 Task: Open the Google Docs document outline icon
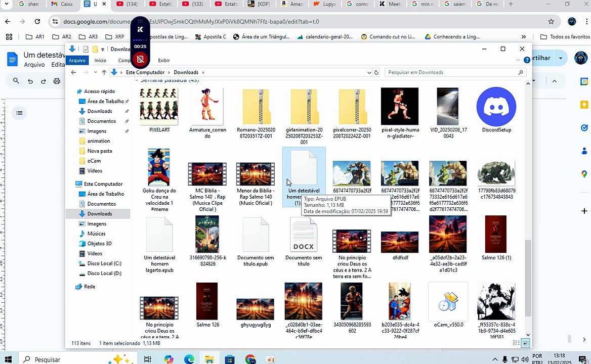pyautogui.click(x=19, y=113)
